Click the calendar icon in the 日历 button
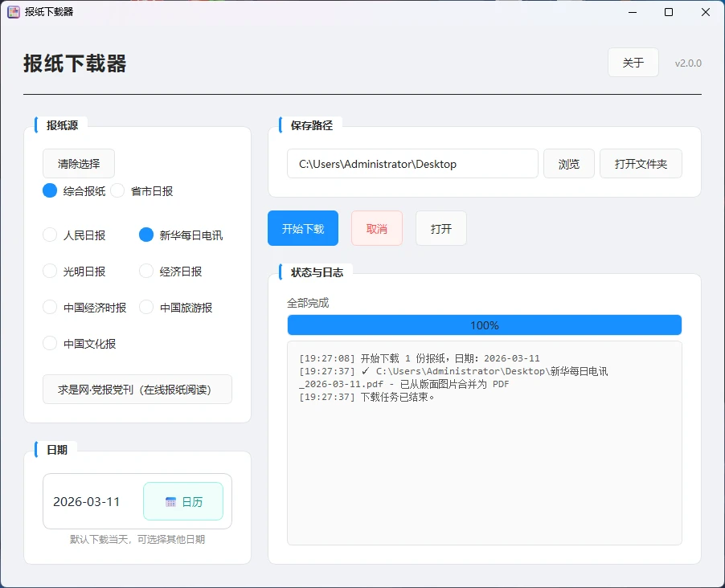The height and width of the screenshot is (588, 725). (170, 501)
